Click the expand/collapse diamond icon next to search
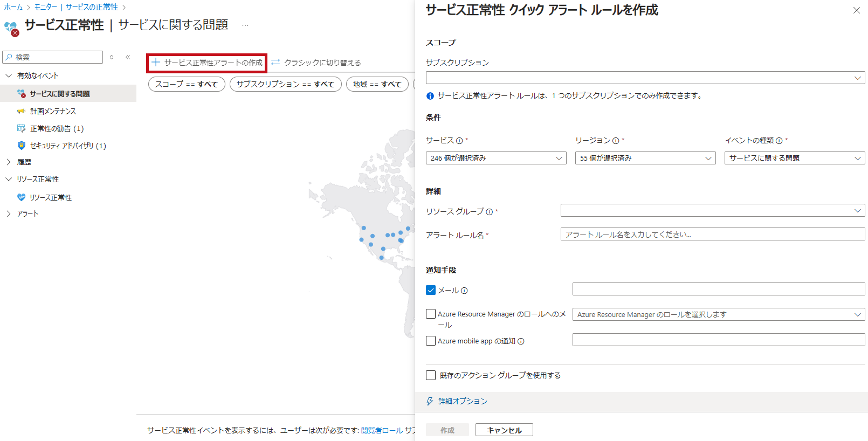Image resolution: width=868 pixels, height=441 pixels. click(112, 57)
